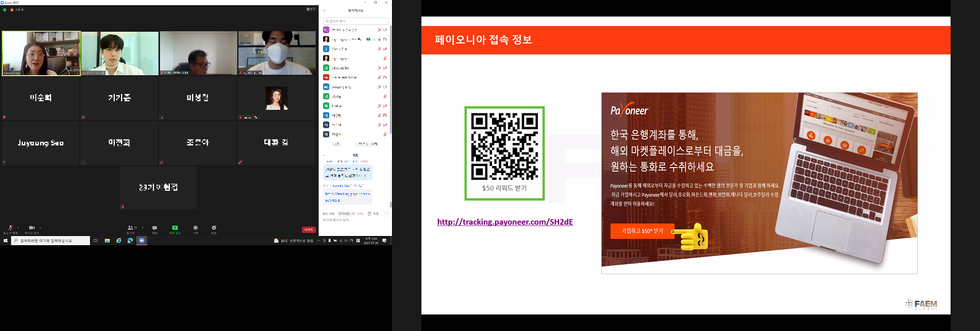Open the Reactions icon in Zoom toolbar

214,229
